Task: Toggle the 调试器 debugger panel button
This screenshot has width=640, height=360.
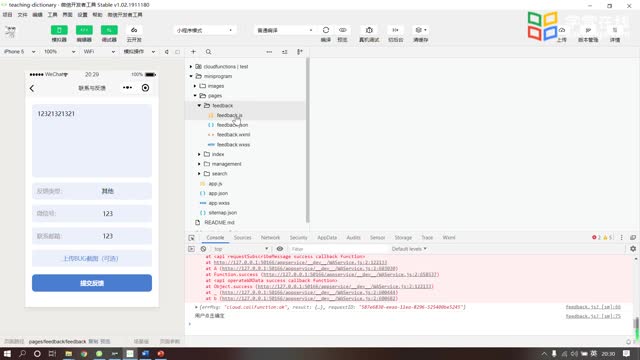Action: click(109, 30)
